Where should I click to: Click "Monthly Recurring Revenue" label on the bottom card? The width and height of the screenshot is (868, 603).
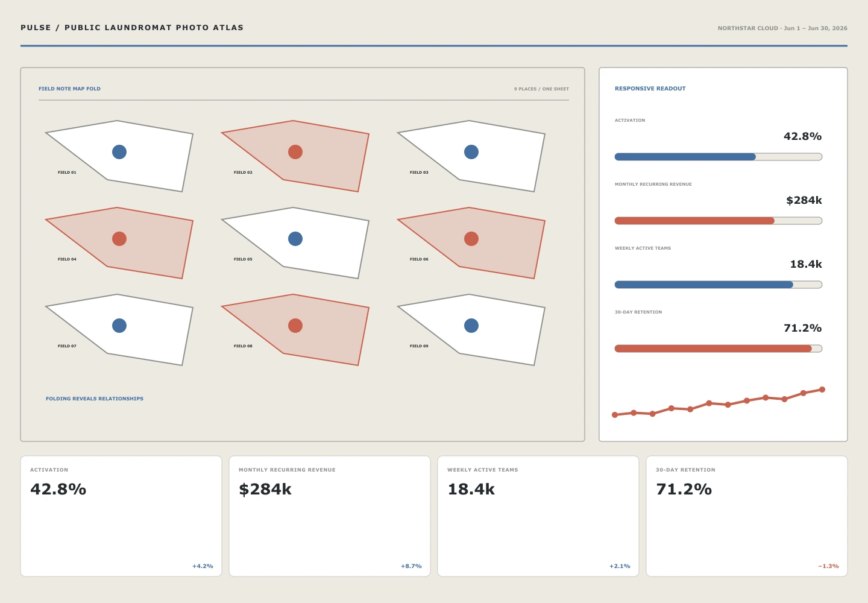(287, 470)
